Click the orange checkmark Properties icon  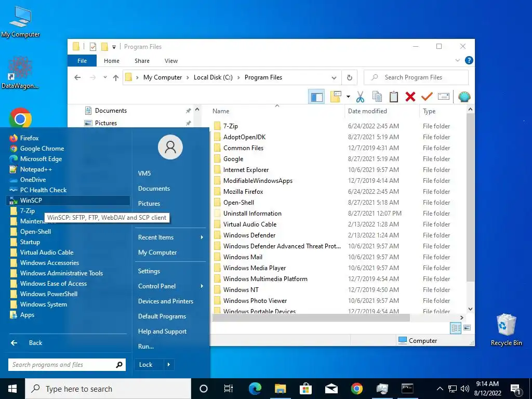click(427, 97)
